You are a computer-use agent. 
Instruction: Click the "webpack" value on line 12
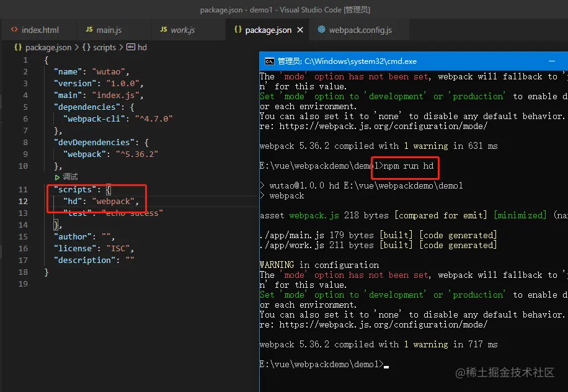(x=113, y=202)
